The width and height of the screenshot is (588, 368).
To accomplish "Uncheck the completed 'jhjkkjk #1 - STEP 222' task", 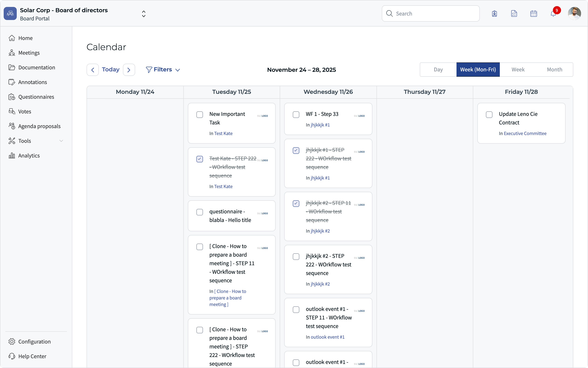I will point(296,150).
